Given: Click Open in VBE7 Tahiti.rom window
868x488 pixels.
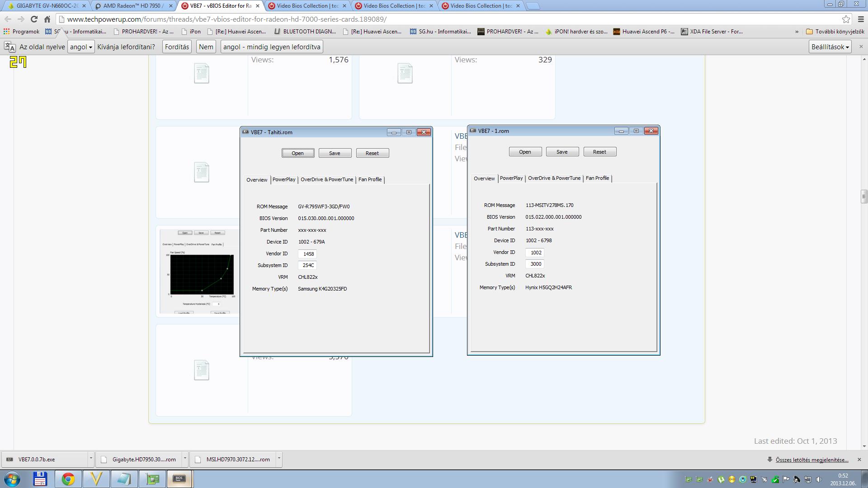Looking at the screenshot, I should (297, 153).
